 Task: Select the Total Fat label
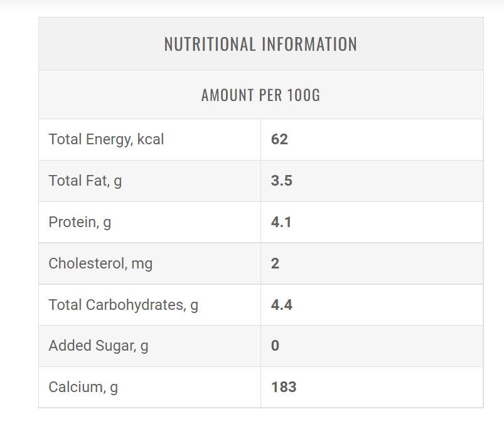pyautogui.click(x=85, y=181)
